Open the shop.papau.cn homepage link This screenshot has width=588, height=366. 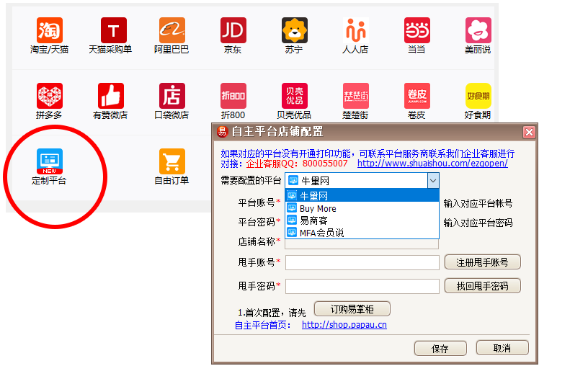[344, 325]
